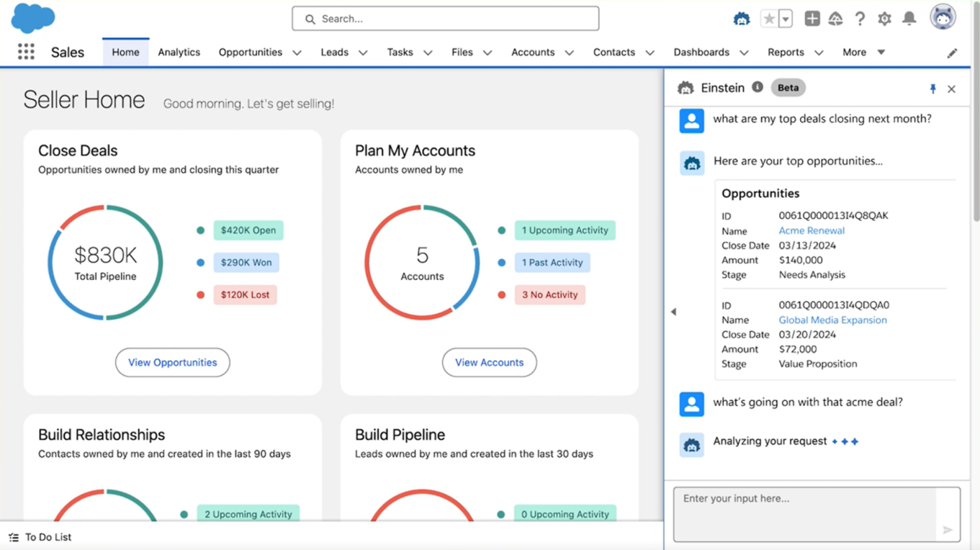Close the Einstein panel
The image size is (980, 550).
[951, 89]
